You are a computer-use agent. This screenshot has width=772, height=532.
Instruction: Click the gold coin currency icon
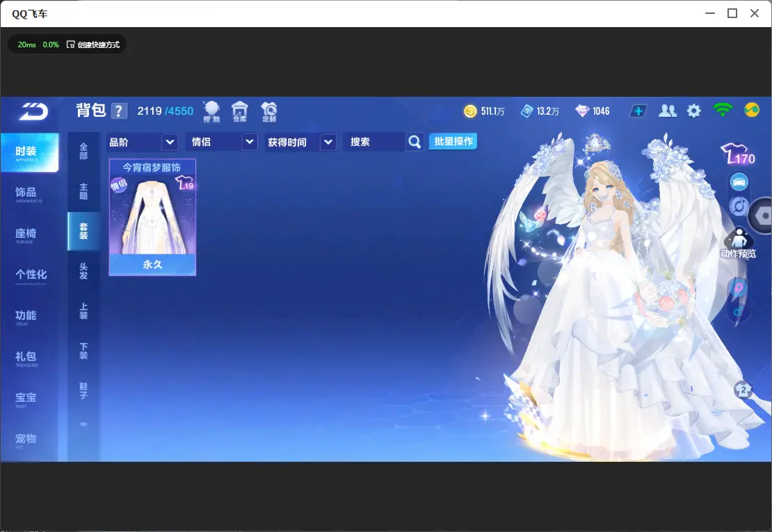pyautogui.click(x=470, y=111)
